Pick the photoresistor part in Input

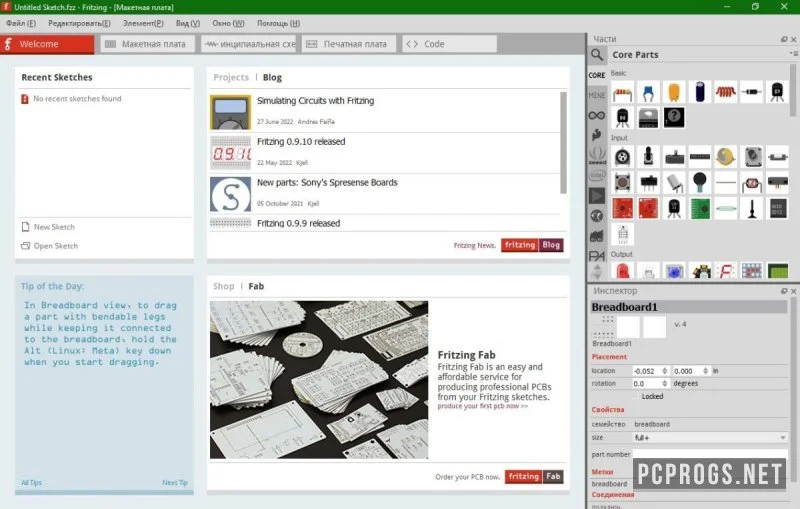point(751,183)
